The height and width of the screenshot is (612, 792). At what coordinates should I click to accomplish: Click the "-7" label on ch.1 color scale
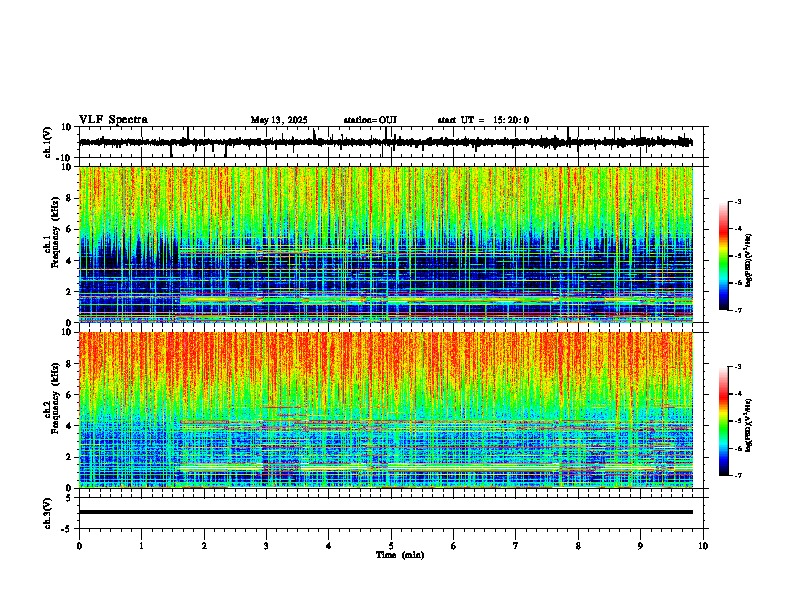pyautogui.click(x=737, y=310)
